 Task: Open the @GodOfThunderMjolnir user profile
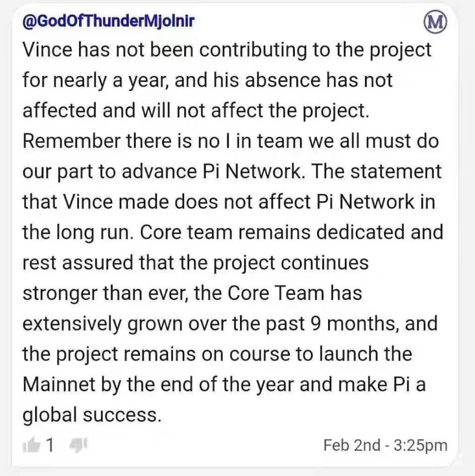108,21
